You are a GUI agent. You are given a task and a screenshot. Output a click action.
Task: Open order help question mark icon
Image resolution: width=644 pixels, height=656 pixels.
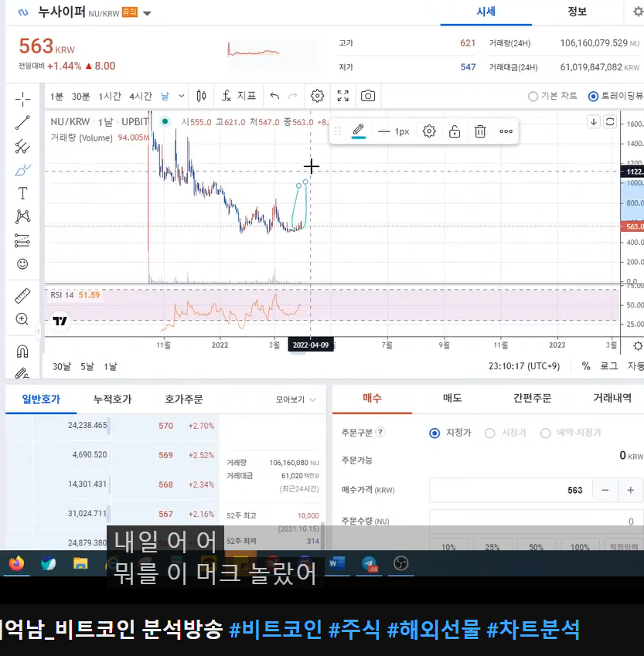click(x=380, y=432)
